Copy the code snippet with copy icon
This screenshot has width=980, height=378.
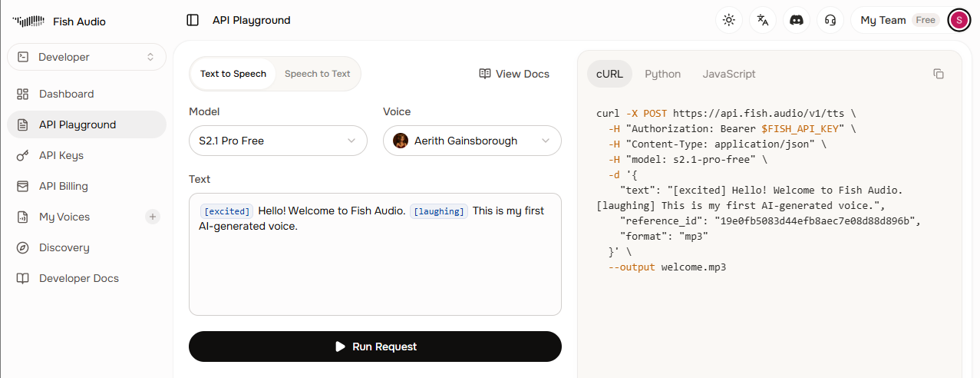coord(939,74)
